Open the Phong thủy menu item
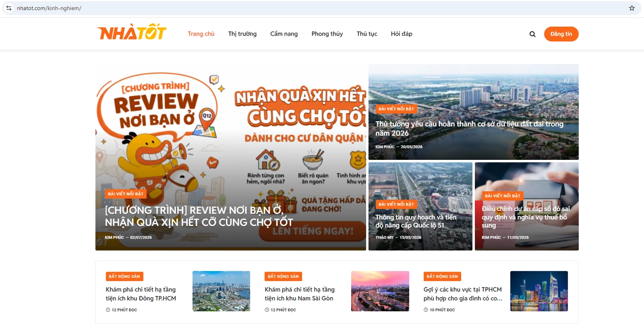644x327 pixels. point(327,34)
